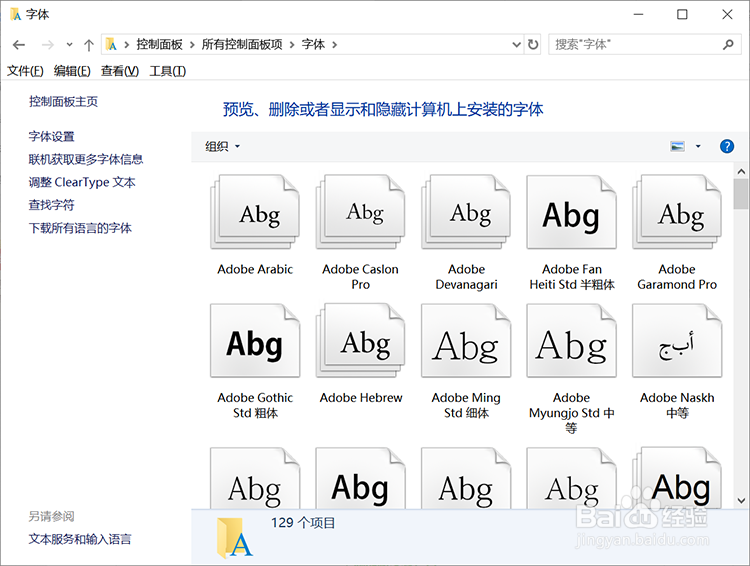Open the 编辑(E) menu

[72, 71]
